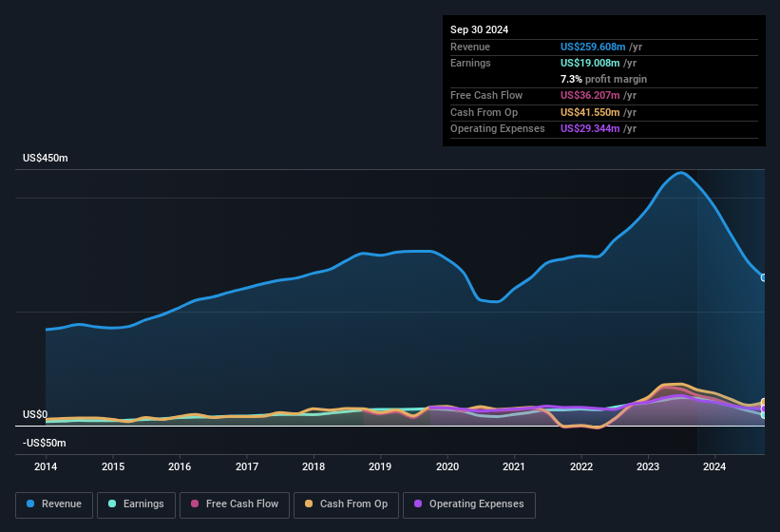Click the 2021 x-axis label
780x532 pixels.
[514, 466]
